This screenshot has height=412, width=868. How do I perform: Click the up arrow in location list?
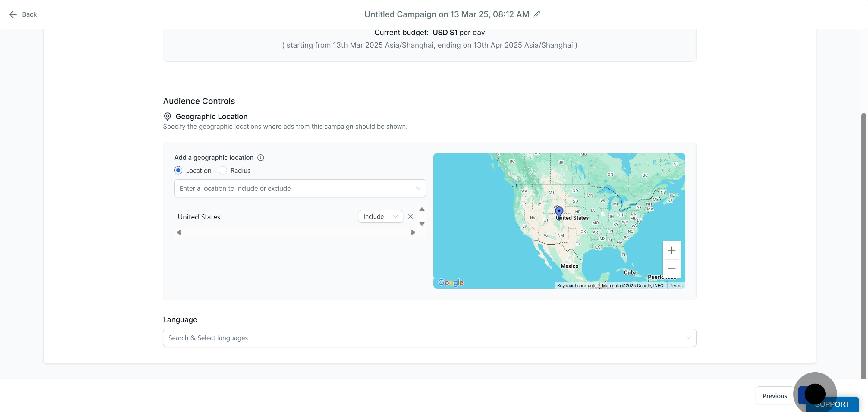click(422, 209)
